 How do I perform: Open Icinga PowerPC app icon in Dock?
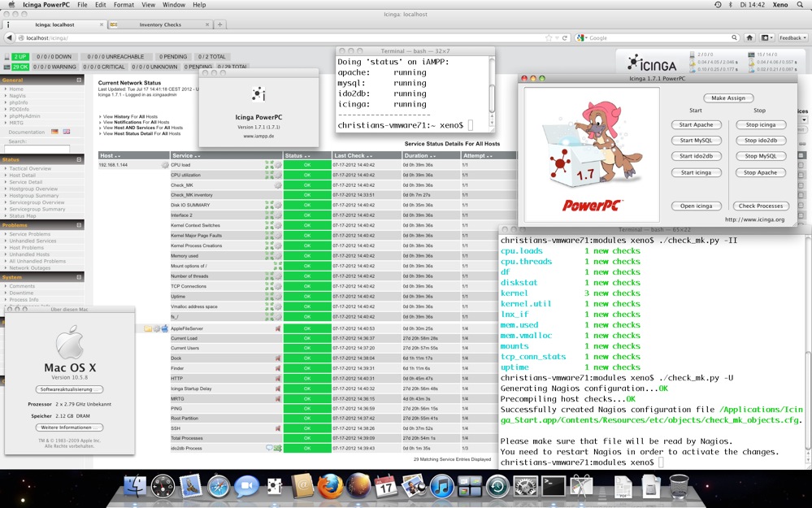pyautogui.click(x=275, y=487)
